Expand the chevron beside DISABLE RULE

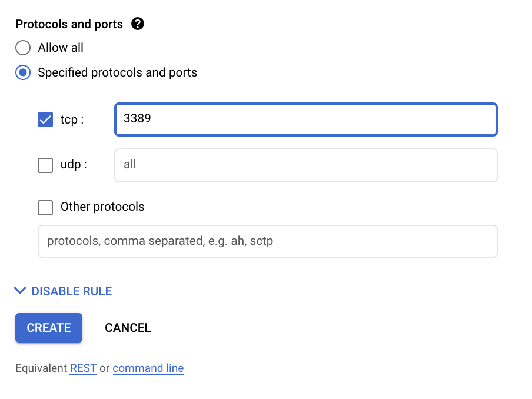click(x=20, y=291)
